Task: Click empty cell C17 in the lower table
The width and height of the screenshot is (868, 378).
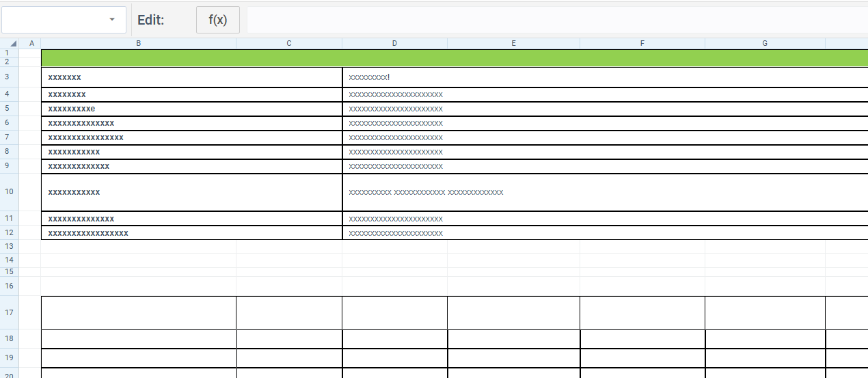Action: 289,313
